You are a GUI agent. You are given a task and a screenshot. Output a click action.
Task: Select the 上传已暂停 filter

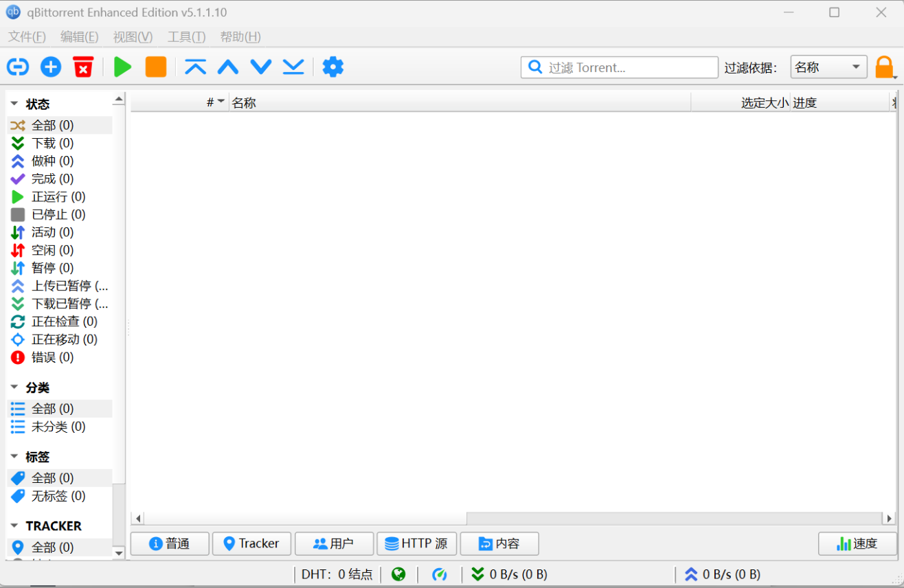pyautogui.click(x=60, y=286)
